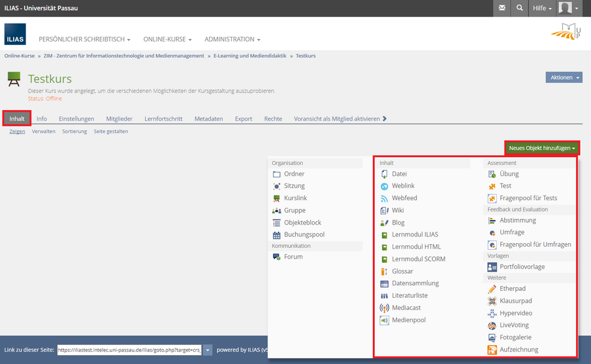
Task: Switch to Lernfortschritt tab
Action: (x=163, y=119)
